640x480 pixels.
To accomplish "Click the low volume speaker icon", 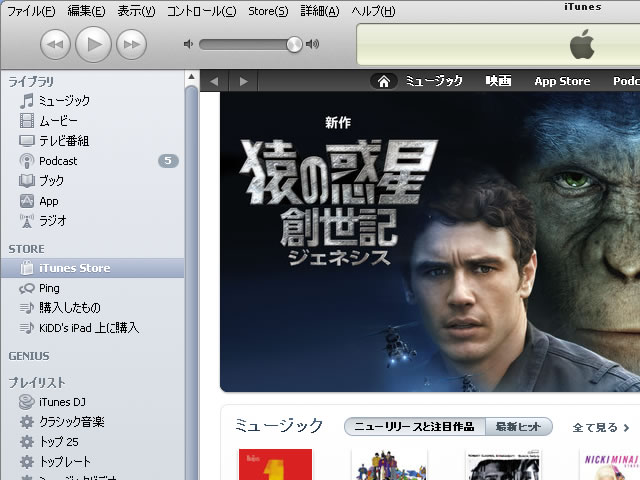I will (x=188, y=44).
